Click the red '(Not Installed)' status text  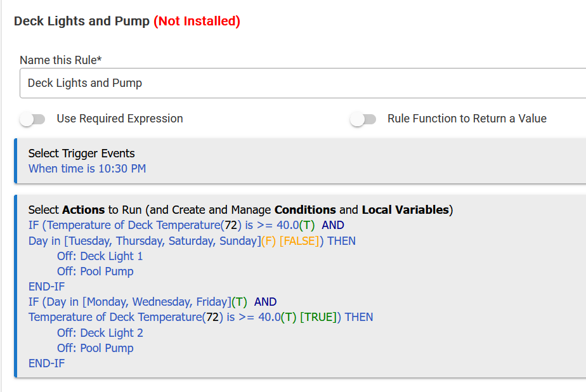click(x=197, y=21)
